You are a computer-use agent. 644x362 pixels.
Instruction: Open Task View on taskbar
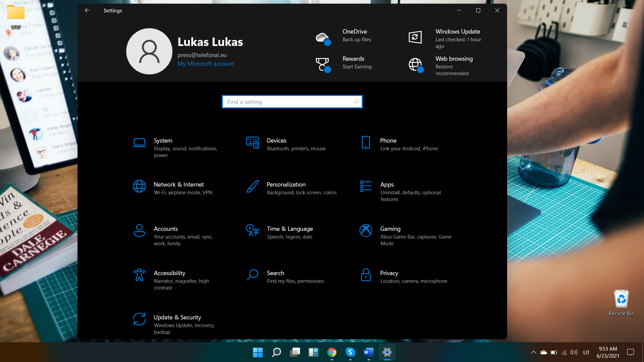[295, 352]
